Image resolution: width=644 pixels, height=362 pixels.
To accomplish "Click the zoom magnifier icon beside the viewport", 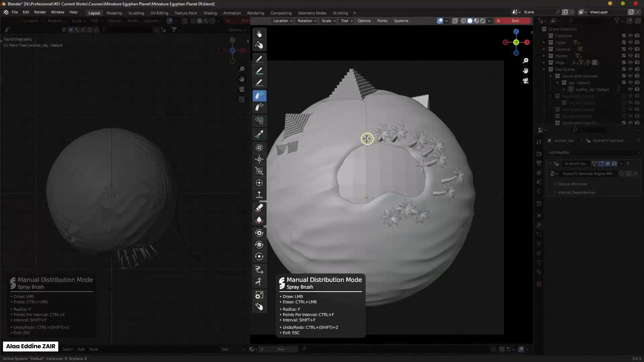I will [526, 61].
